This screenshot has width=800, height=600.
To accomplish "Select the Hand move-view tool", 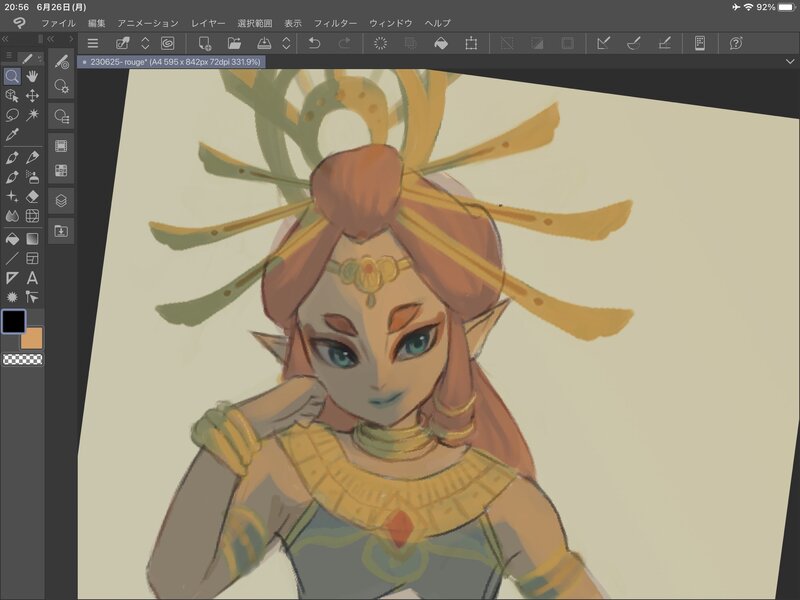I will click(x=32, y=77).
